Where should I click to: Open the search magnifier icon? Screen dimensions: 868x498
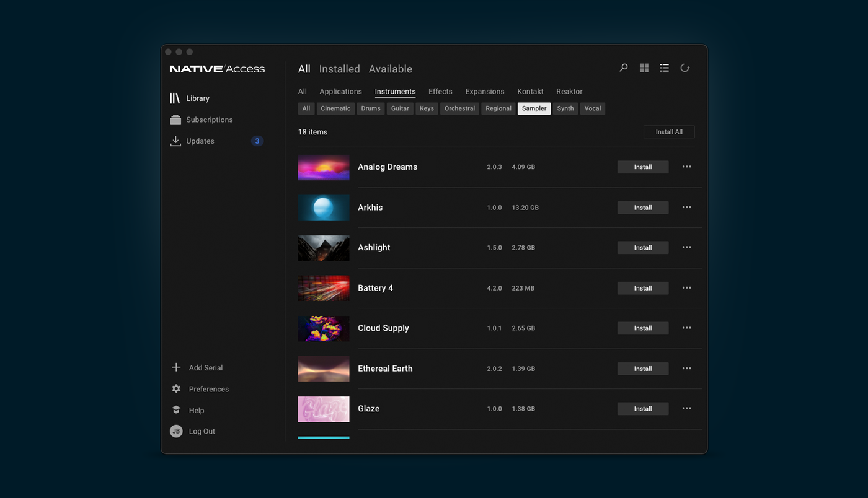624,68
